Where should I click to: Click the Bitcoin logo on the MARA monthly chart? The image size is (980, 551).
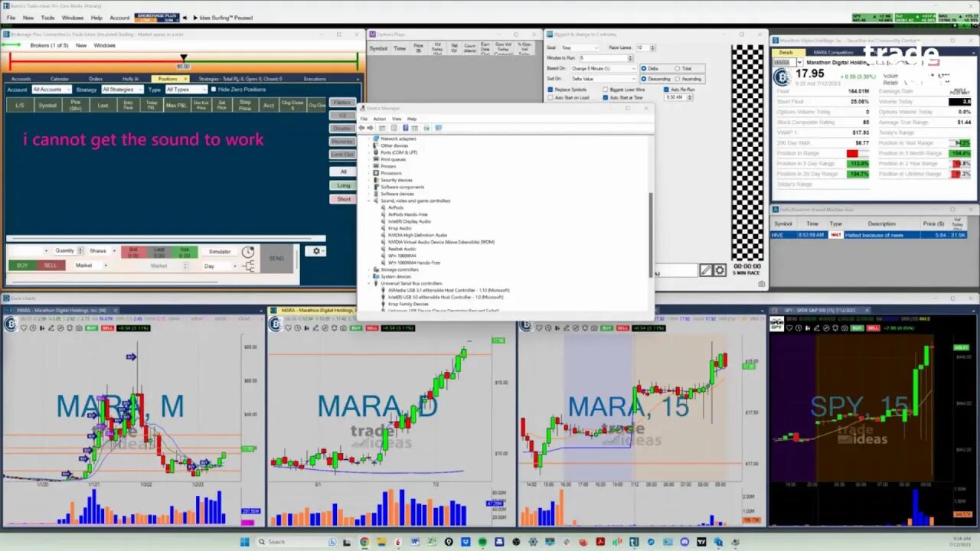coord(11,324)
